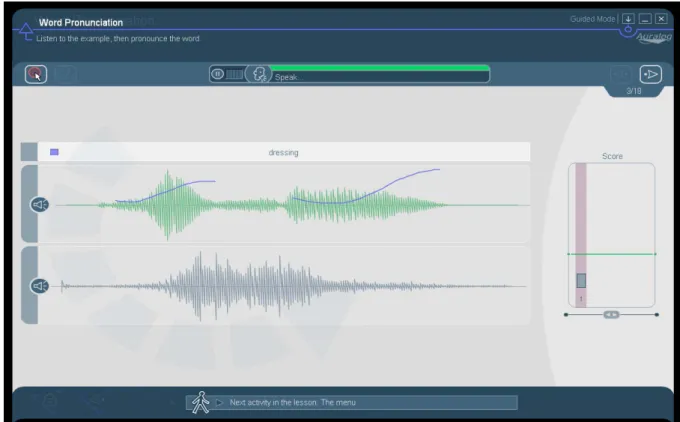Minimize the Word Pronunciation window
The image size is (680, 422).
click(645, 19)
